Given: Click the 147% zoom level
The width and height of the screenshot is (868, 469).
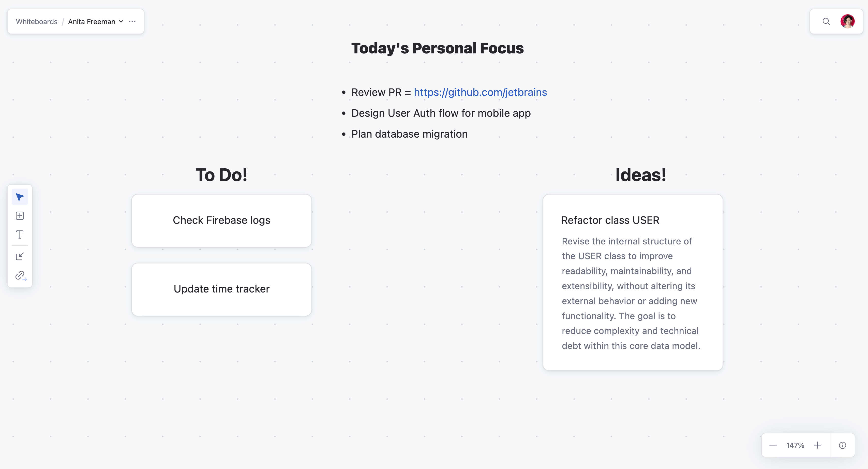Looking at the screenshot, I should point(795,445).
